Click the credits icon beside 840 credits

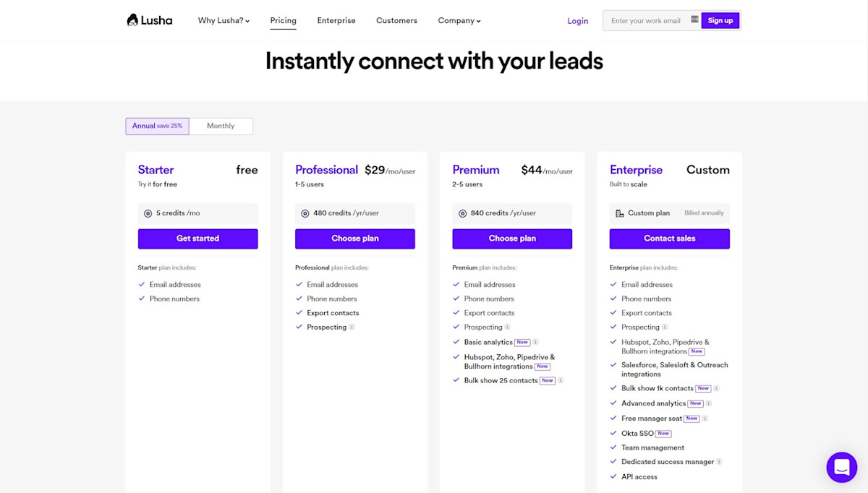(x=462, y=212)
